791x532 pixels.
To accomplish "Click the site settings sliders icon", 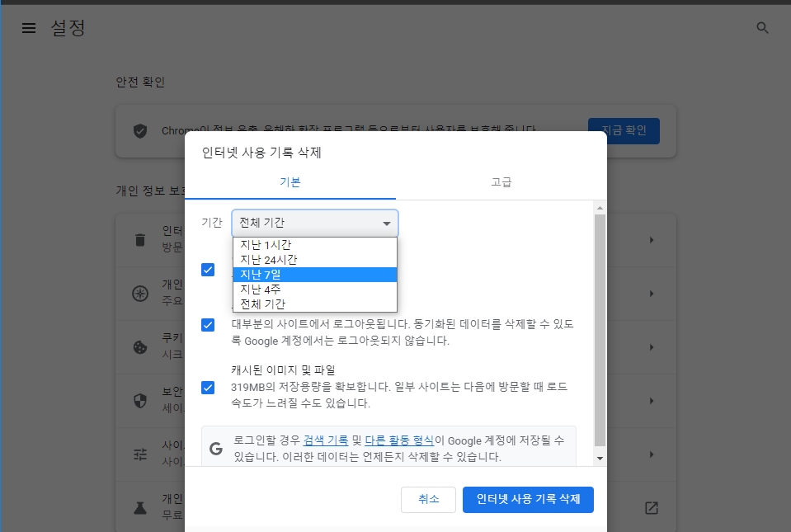I will pos(140,454).
